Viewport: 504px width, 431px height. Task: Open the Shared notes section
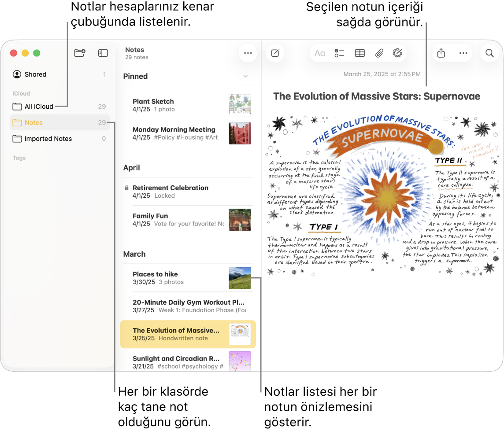(x=35, y=74)
